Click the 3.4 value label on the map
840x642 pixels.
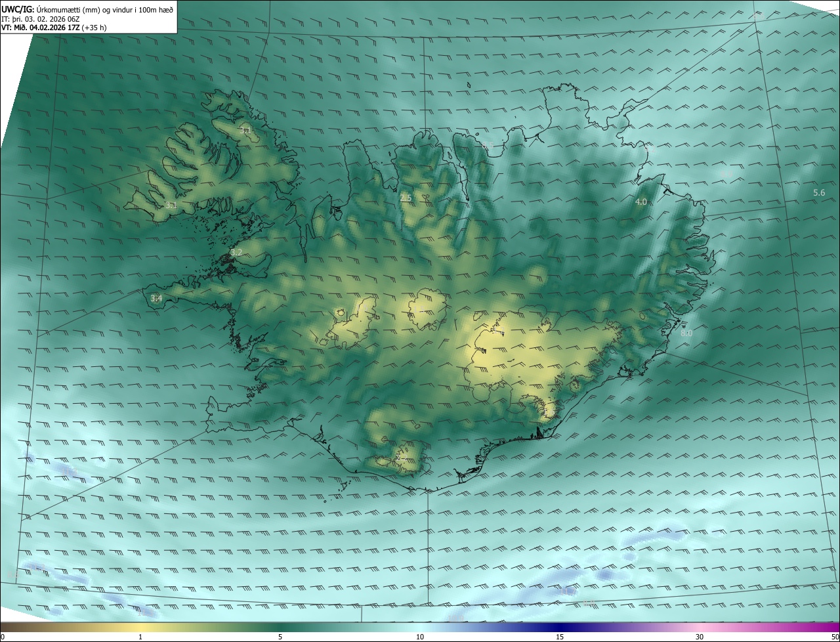[156, 298]
